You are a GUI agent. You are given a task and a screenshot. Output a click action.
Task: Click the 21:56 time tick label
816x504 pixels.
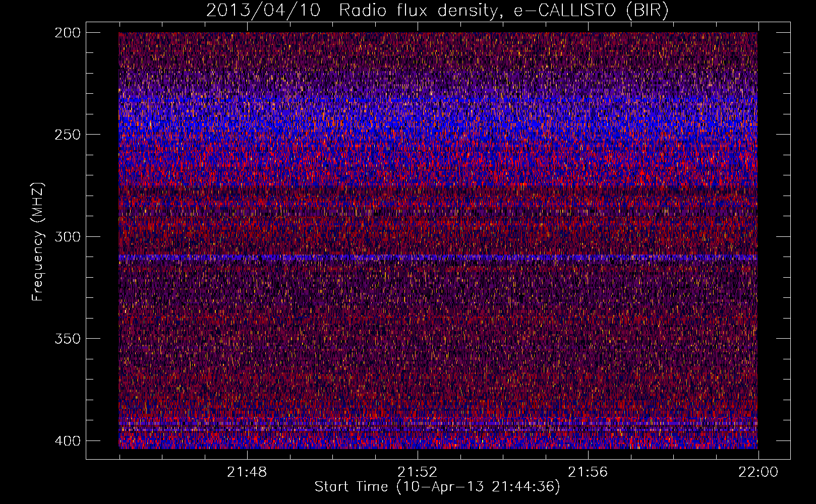[x=588, y=472]
